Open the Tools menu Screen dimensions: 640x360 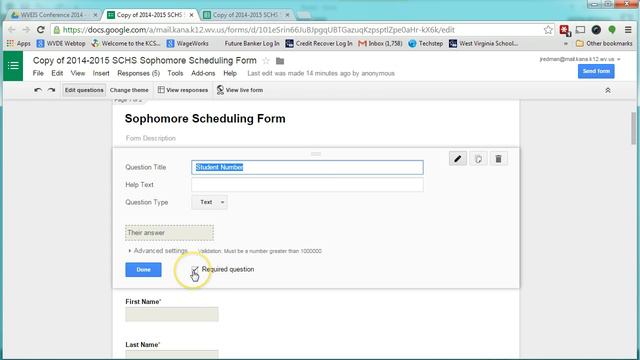(x=175, y=73)
